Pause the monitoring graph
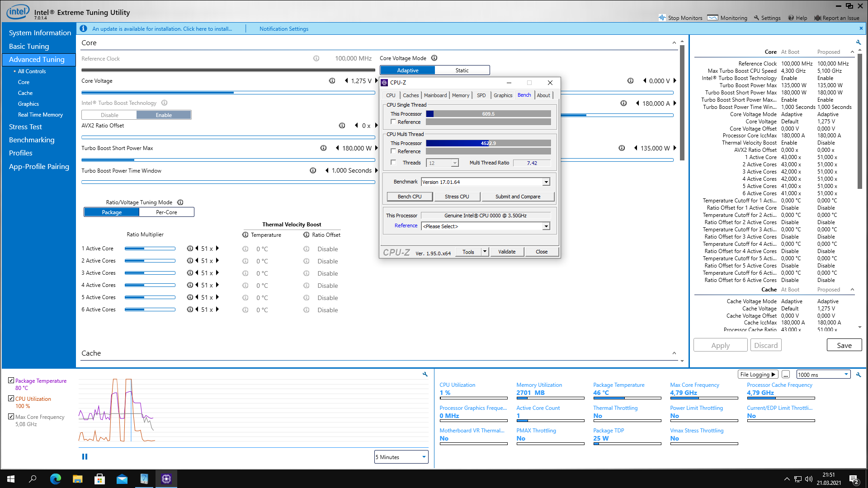 [x=85, y=456]
